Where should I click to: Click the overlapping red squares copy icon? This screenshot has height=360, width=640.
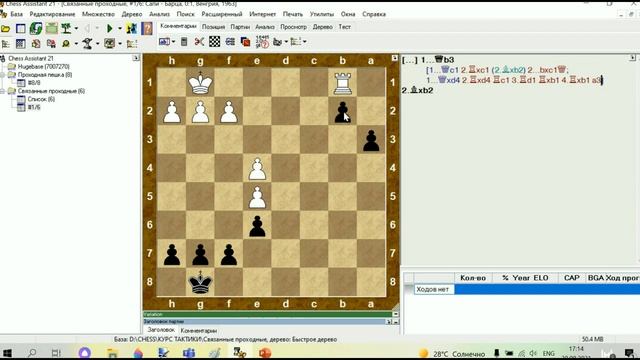(x=245, y=42)
